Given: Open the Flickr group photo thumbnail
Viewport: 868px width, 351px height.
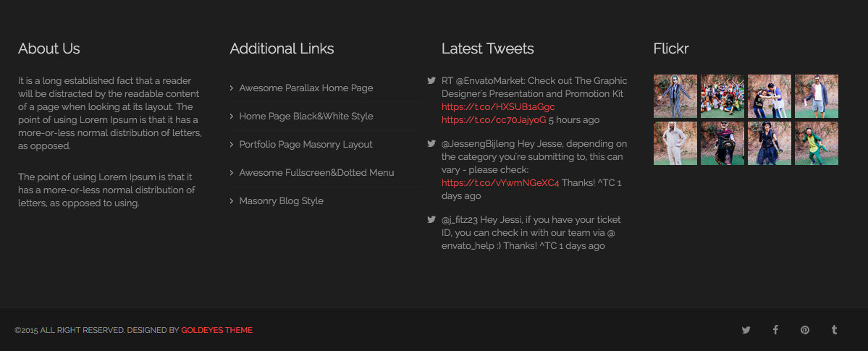Looking at the screenshot, I should [722, 96].
